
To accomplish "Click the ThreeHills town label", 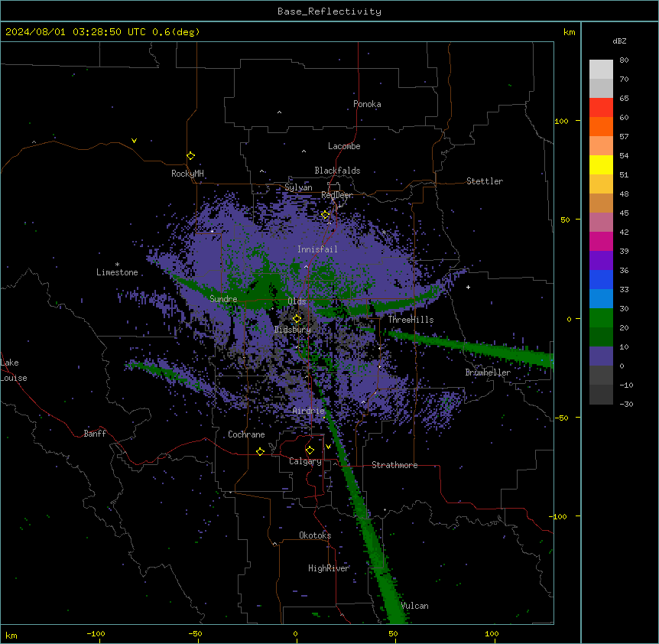I will click(x=411, y=320).
